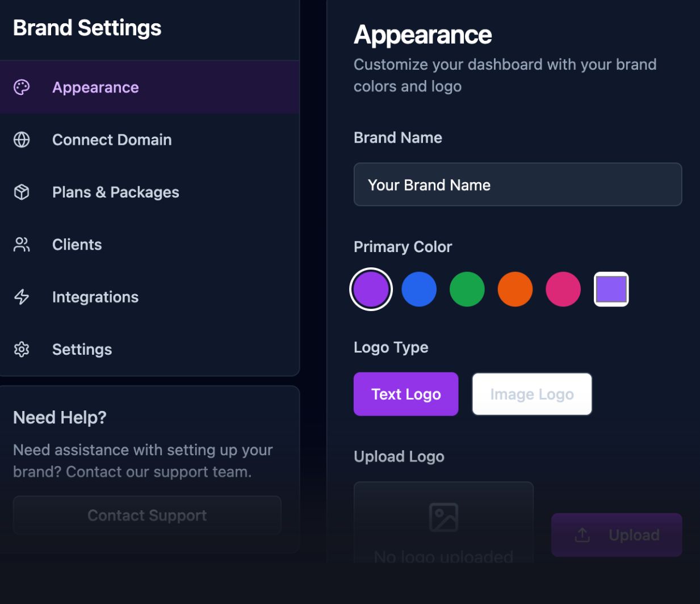
Task: Click the Plans & Packages box icon
Action: click(22, 192)
